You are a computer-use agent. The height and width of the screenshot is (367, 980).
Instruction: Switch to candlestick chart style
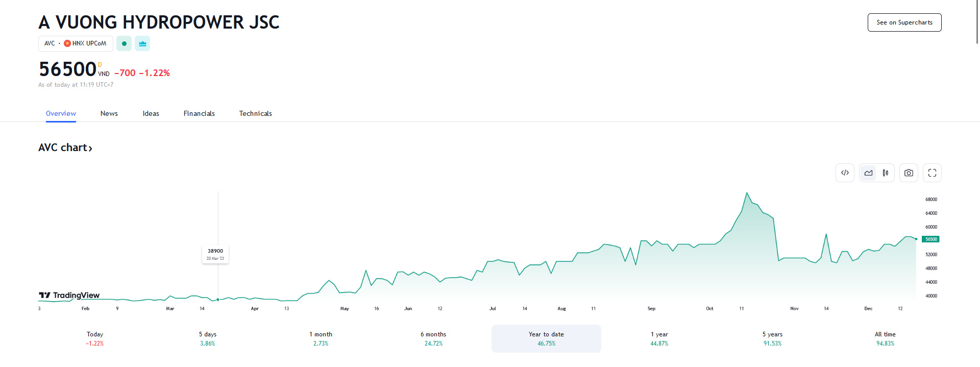tap(886, 173)
